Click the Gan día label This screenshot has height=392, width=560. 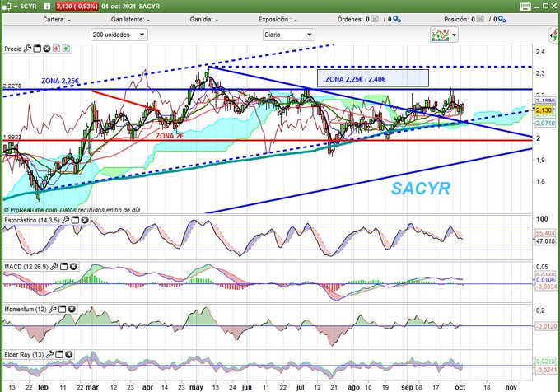(x=201, y=19)
